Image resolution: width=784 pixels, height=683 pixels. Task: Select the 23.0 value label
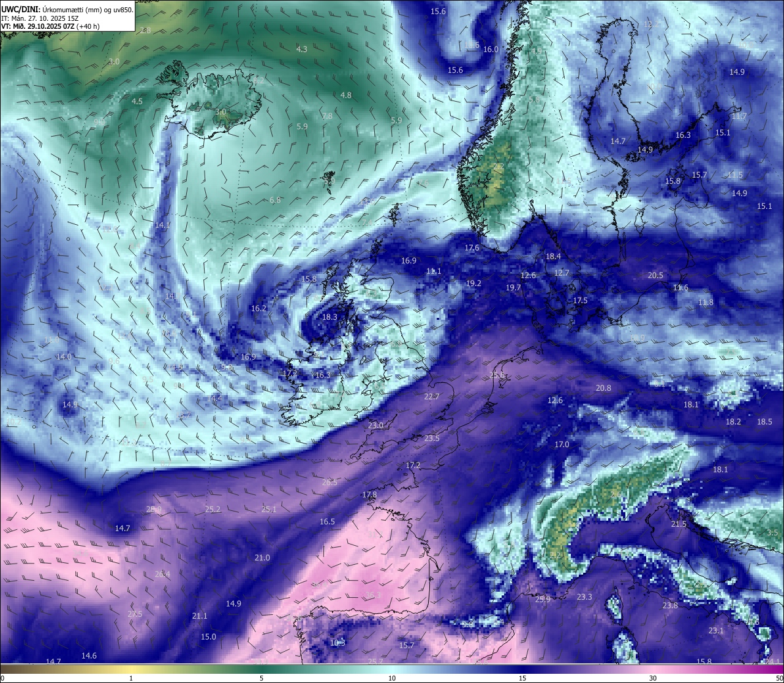[375, 425]
